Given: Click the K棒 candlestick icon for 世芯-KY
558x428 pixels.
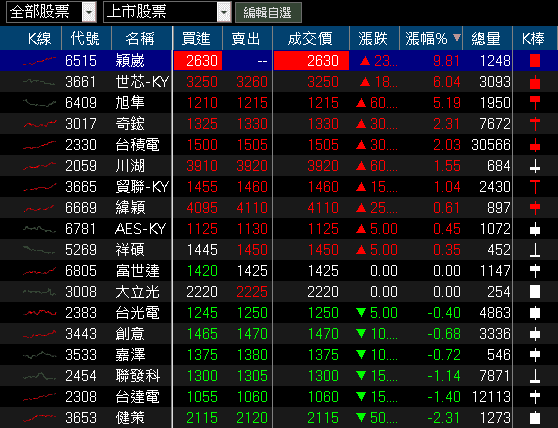Looking at the screenshot, I should (535, 82).
